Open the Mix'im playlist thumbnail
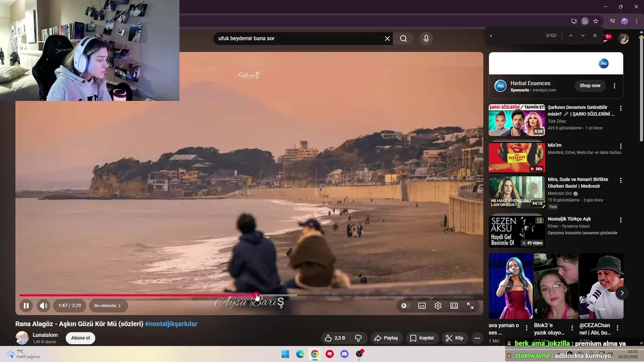 tap(517, 157)
